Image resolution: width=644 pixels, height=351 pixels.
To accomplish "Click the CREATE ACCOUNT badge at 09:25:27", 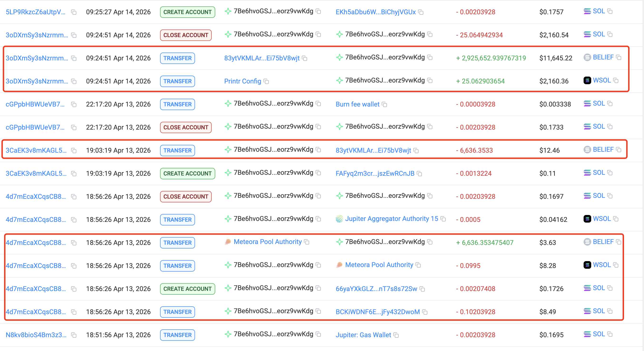I will click(x=187, y=12).
